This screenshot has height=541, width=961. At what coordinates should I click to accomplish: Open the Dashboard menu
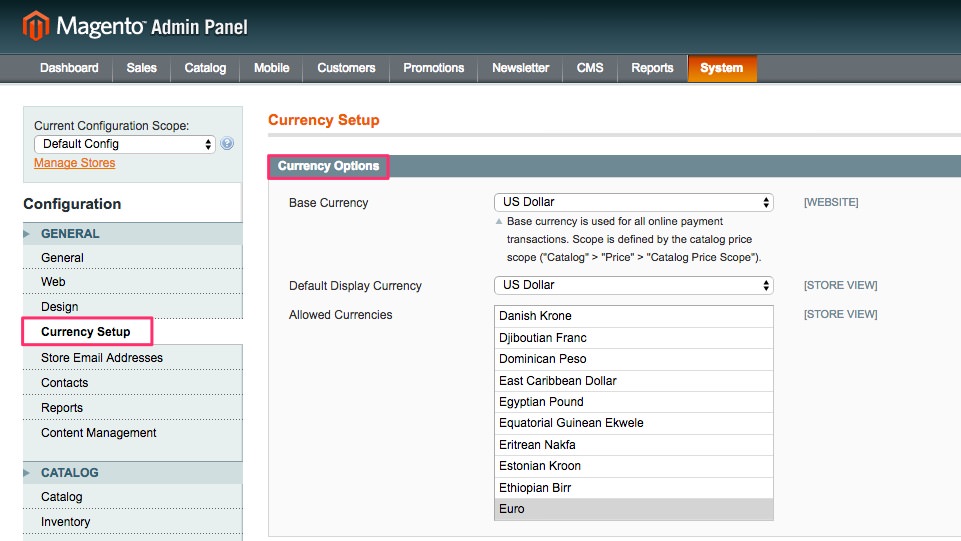click(x=69, y=68)
